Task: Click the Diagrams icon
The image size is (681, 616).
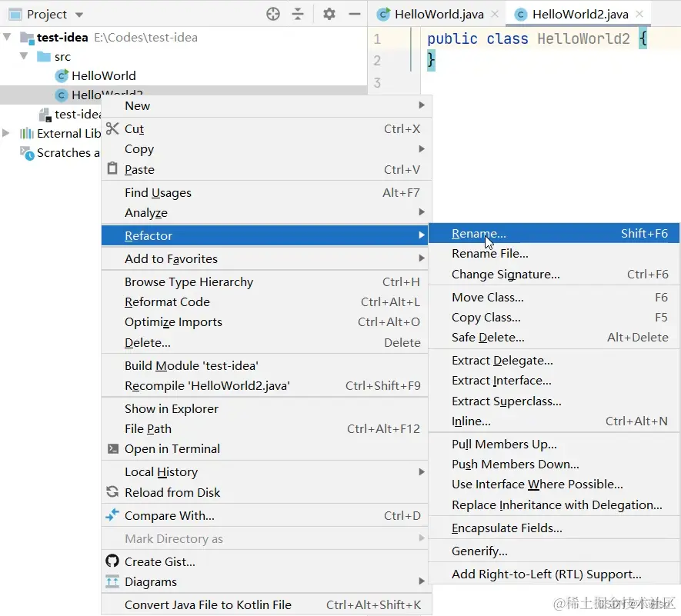Action: pos(112,581)
